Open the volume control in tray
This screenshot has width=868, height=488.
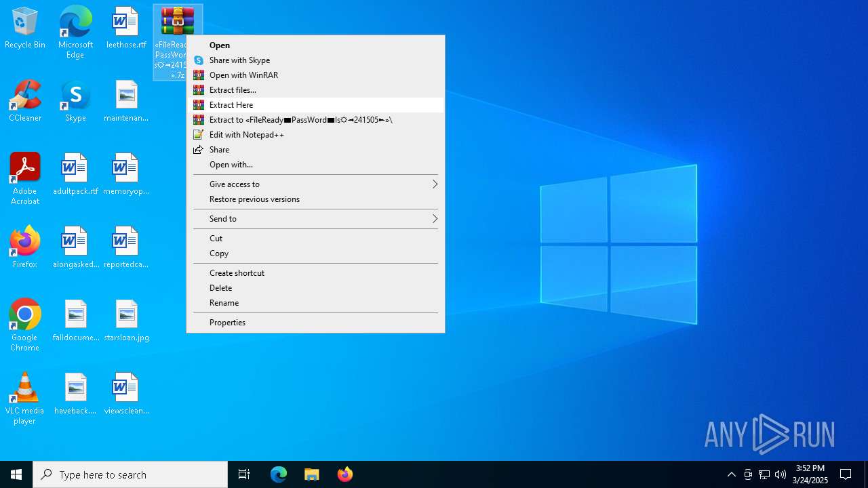781,474
